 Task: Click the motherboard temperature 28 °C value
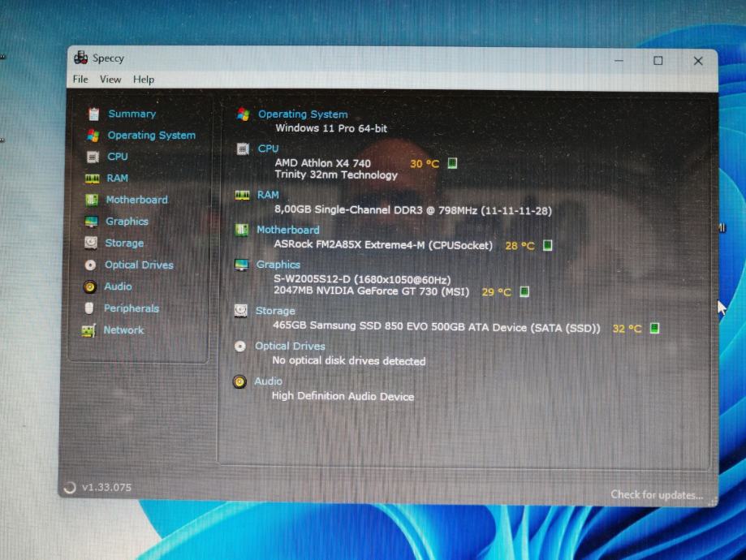tap(520, 246)
